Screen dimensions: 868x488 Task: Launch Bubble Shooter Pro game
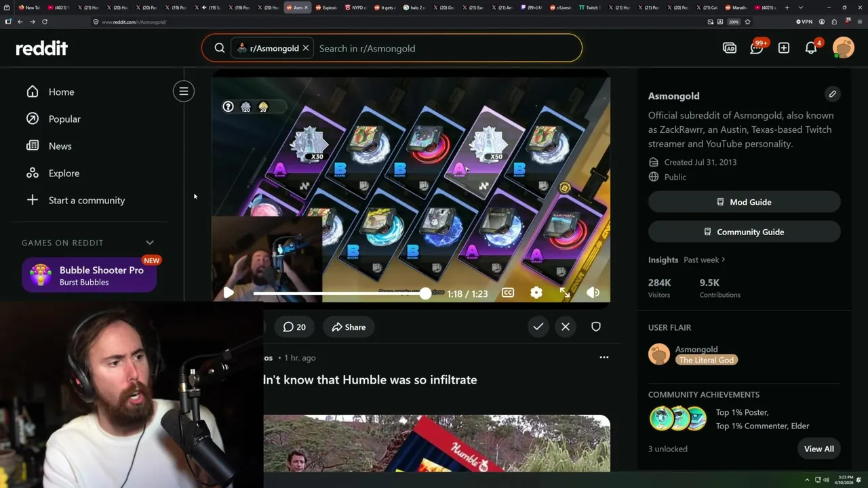click(90, 275)
